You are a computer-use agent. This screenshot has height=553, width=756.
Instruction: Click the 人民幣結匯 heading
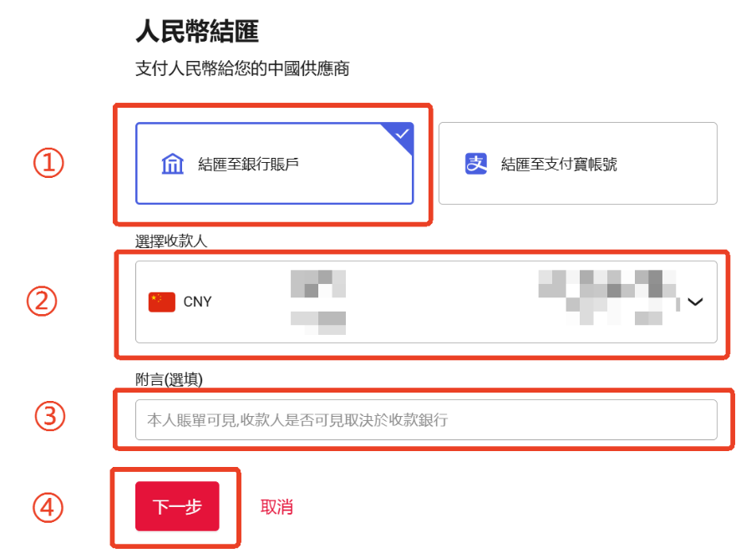pyautogui.click(x=197, y=31)
